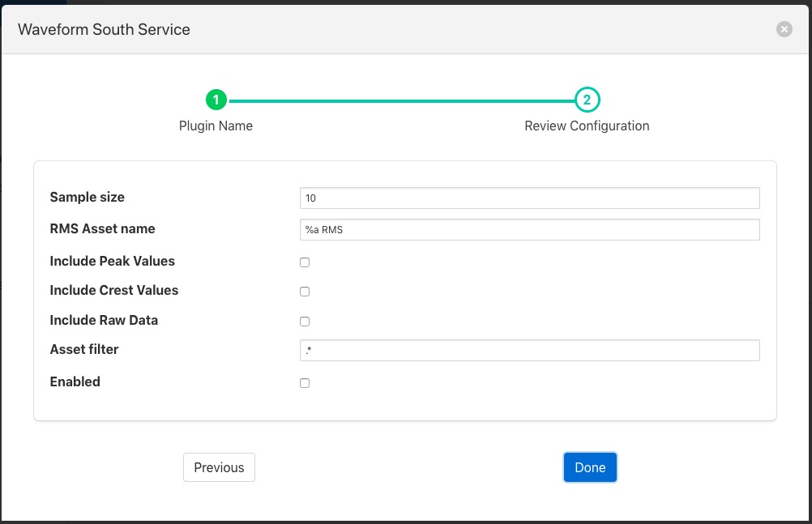Go back with the Previous button
The image size is (812, 524).
pyautogui.click(x=219, y=467)
